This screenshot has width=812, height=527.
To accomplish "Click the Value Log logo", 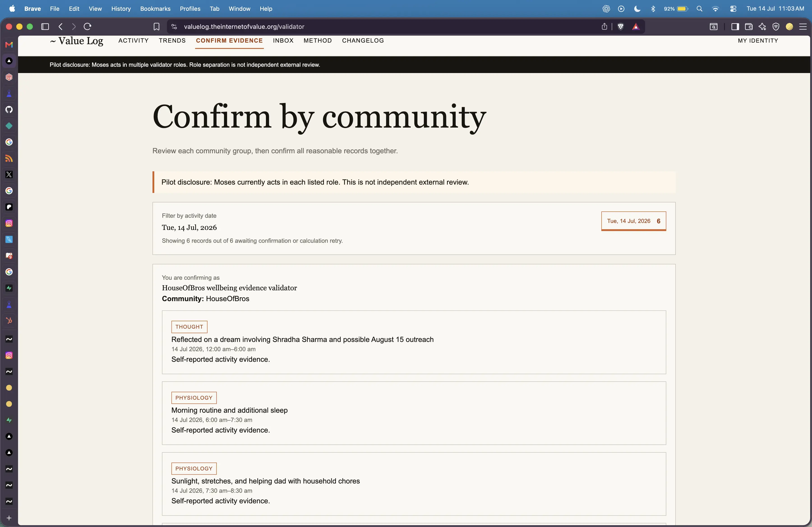I will coord(76,41).
